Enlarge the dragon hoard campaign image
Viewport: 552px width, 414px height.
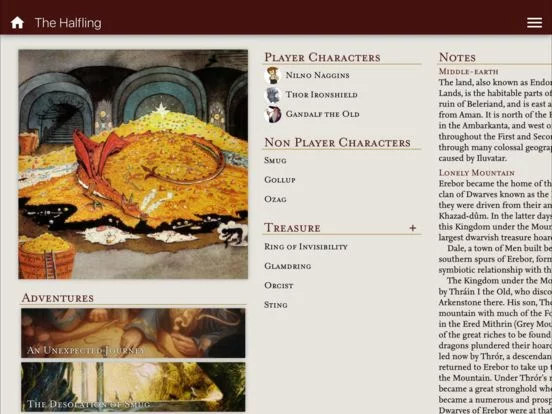pyautogui.click(x=133, y=164)
